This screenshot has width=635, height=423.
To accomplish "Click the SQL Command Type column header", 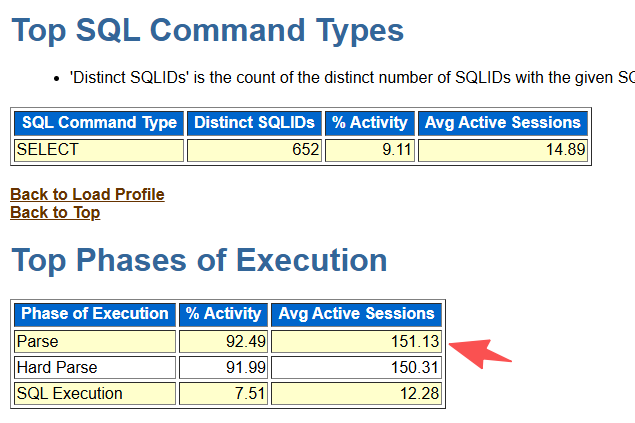I will tap(99, 123).
